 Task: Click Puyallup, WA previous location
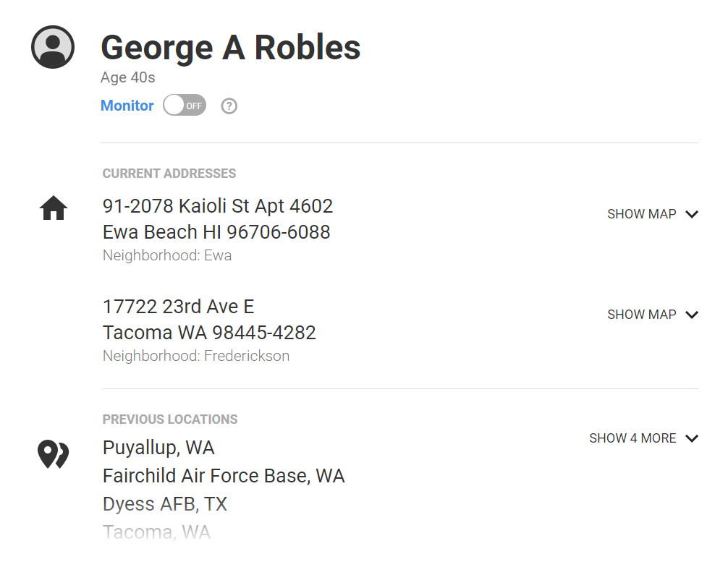158,448
